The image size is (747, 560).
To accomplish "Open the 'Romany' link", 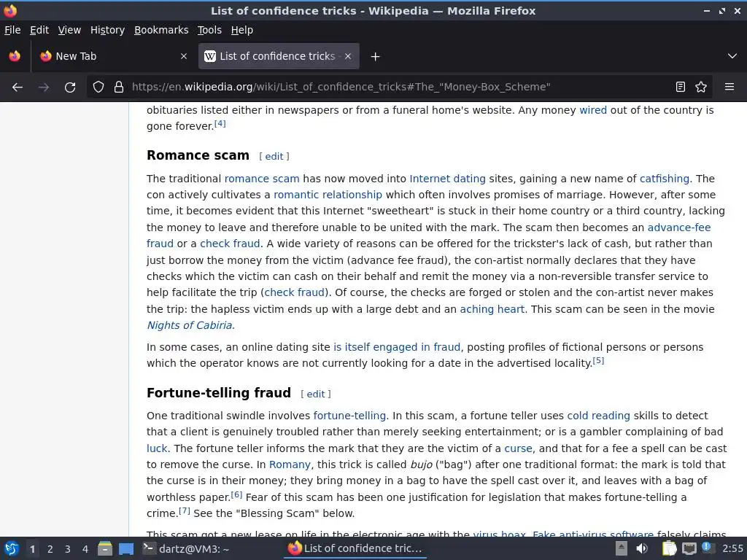I will tap(290, 465).
